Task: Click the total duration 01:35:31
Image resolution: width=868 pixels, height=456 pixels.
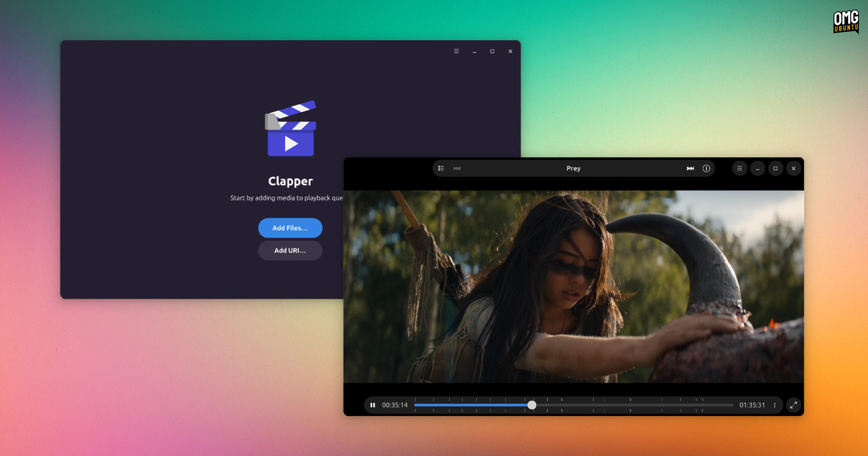Action: (752, 405)
